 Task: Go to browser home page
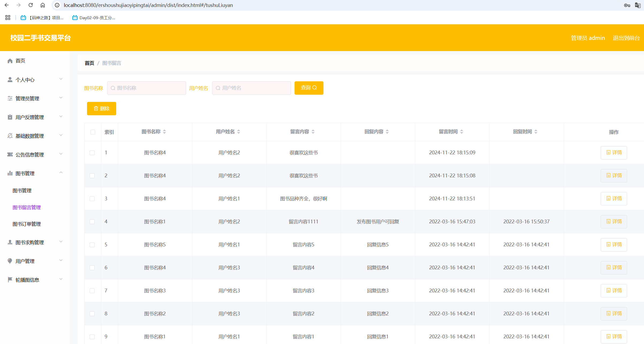click(43, 5)
